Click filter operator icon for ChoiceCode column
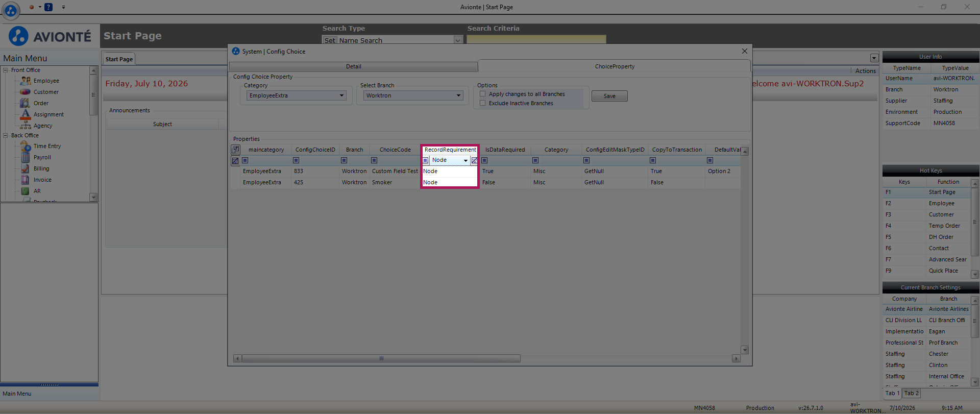The height and width of the screenshot is (414, 980). [374, 160]
